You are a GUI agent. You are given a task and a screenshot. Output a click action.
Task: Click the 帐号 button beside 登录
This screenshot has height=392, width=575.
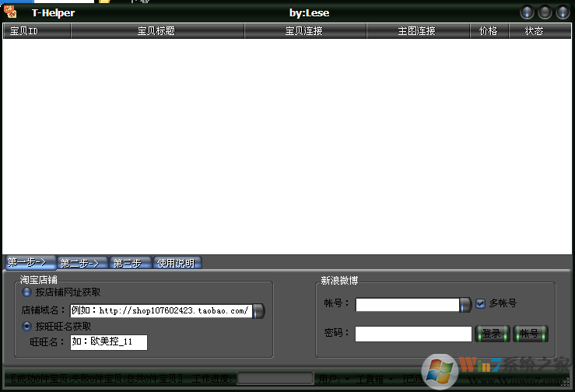click(530, 334)
